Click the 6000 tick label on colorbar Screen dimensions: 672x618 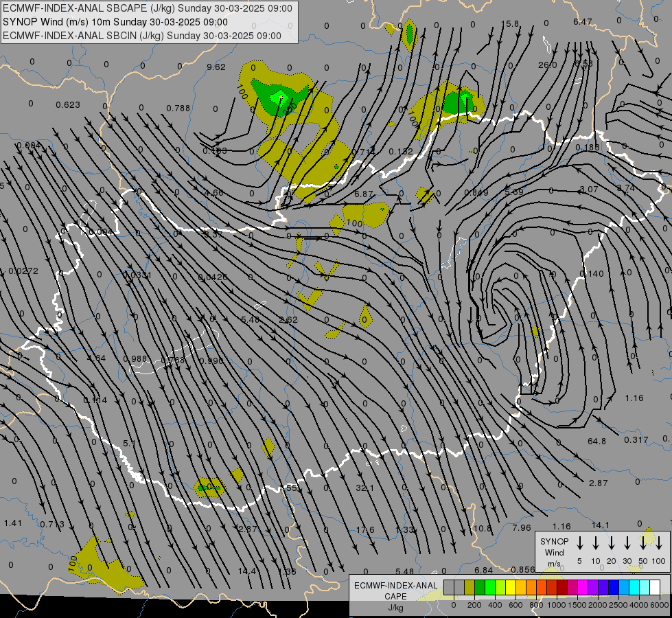point(660,605)
